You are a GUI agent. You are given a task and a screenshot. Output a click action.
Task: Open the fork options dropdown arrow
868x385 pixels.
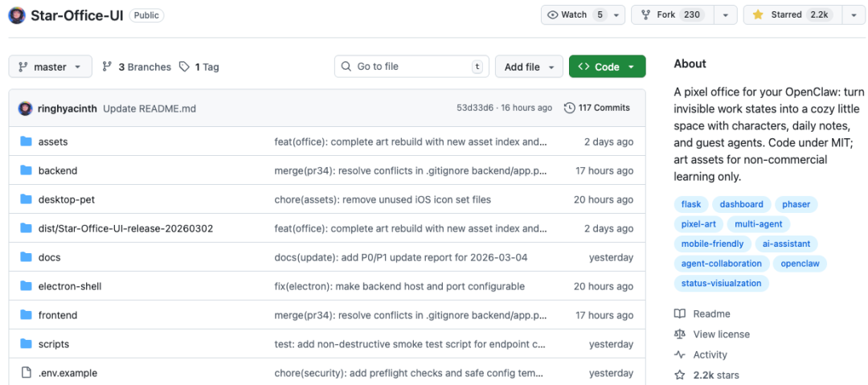point(725,15)
